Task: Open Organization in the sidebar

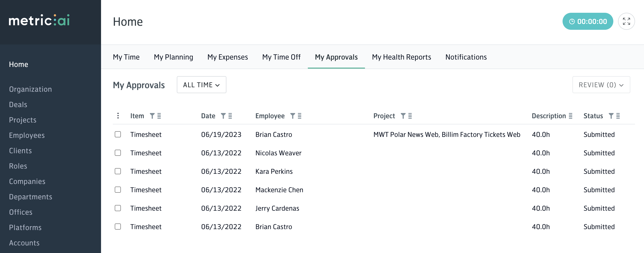Action: [30, 89]
